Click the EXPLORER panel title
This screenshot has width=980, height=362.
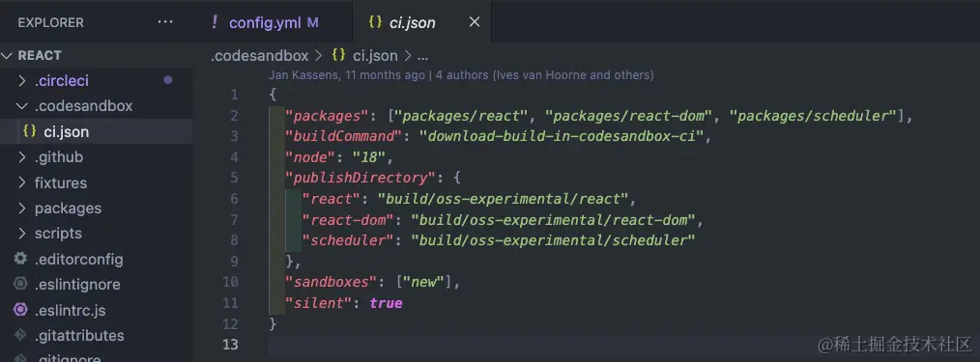(50, 23)
